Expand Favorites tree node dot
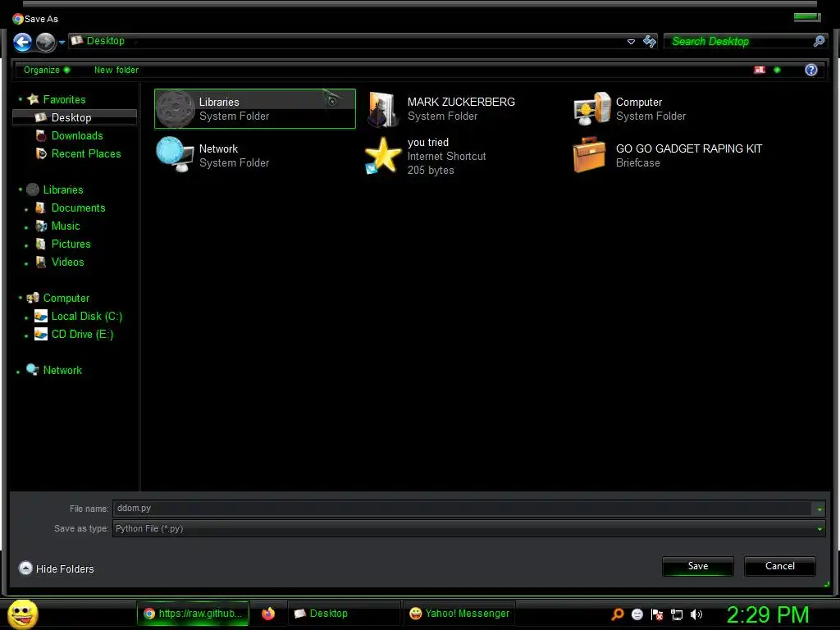Viewport: 840px width, 630px height. pos(21,99)
